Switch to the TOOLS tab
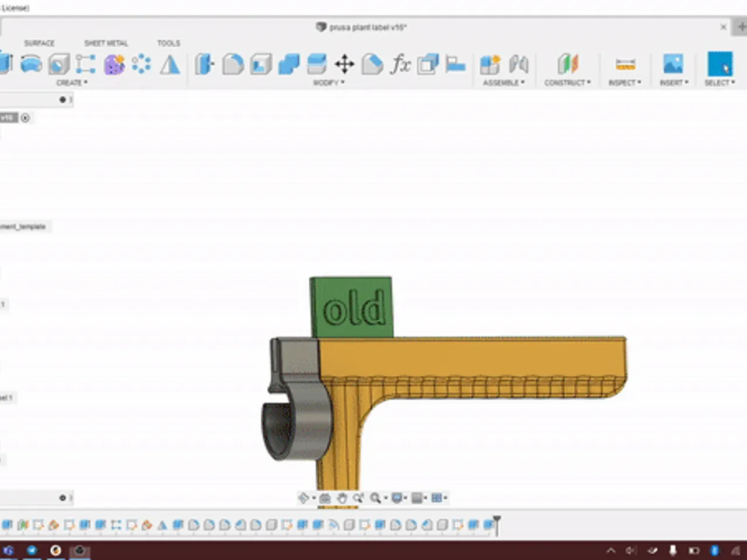Viewport: 747px width, 560px height. point(168,43)
